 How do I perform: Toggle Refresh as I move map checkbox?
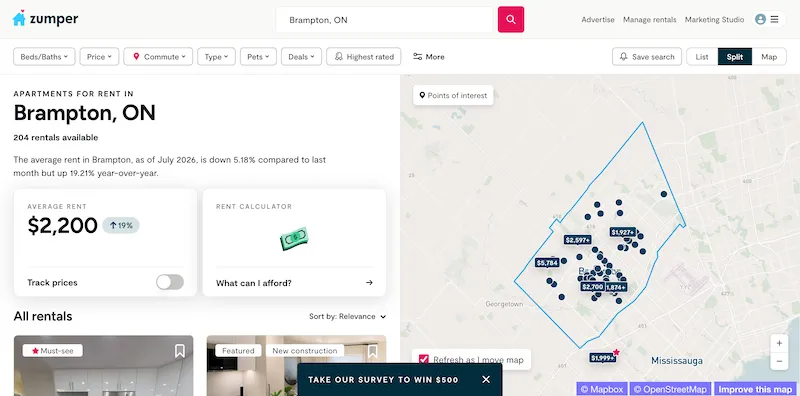point(423,359)
